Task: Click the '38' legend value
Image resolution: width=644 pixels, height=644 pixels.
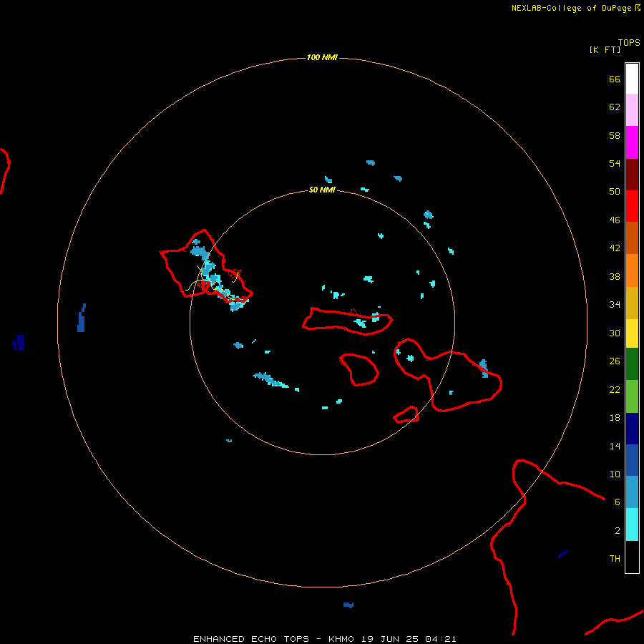Action: coord(615,277)
